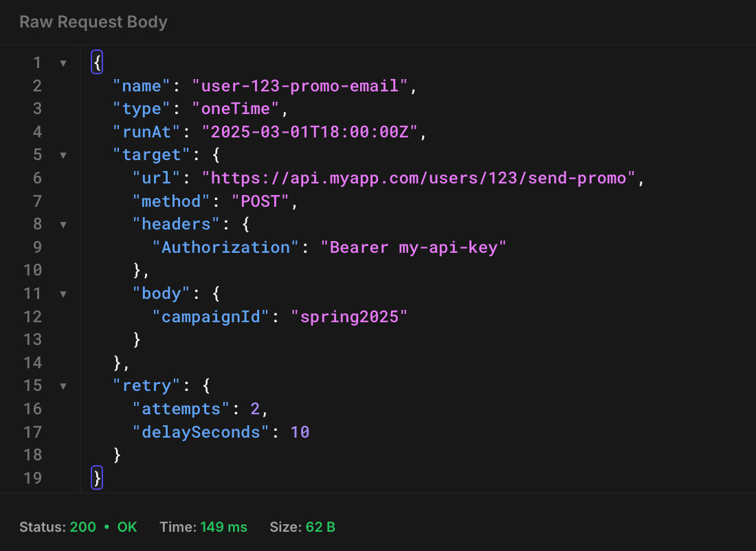
Task: Click line number 10 in the gutter
Action: pos(33,270)
